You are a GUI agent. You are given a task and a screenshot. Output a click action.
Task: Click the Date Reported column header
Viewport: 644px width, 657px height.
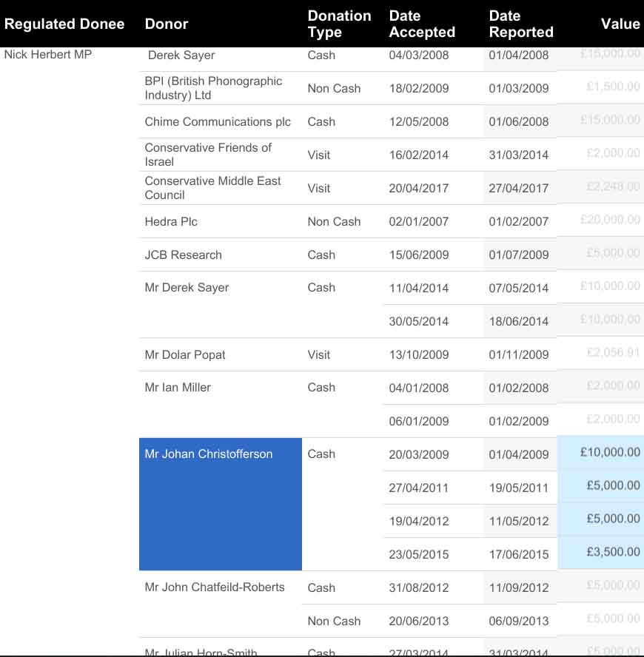pyautogui.click(x=520, y=24)
